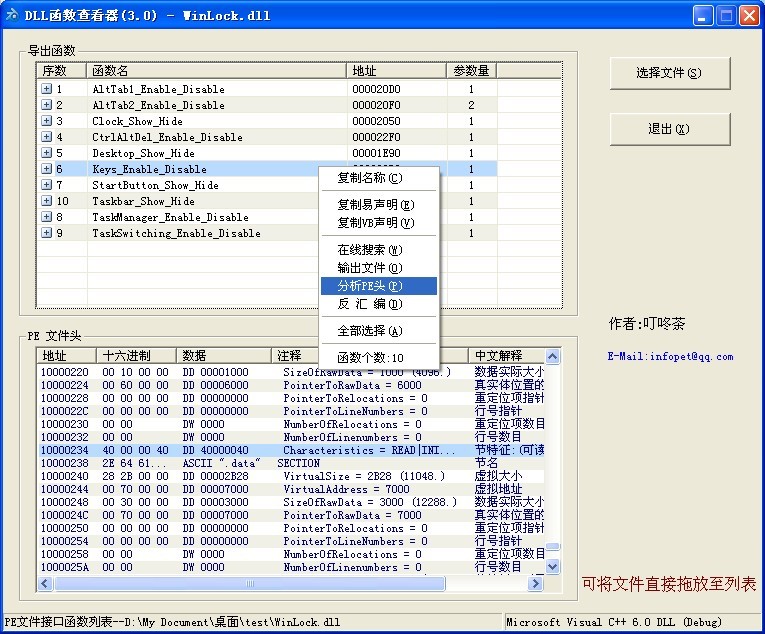
Task: Select PE row address 1000025A
Action: (64, 567)
